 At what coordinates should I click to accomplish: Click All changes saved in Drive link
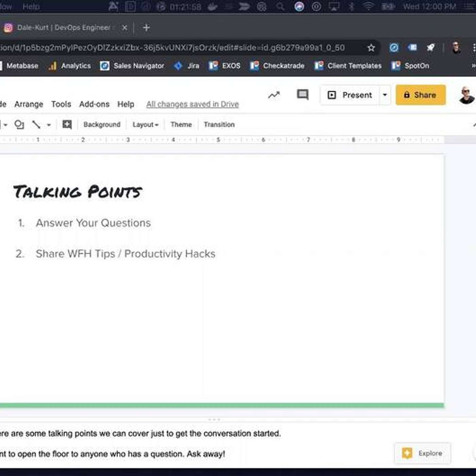tap(192, 104)
